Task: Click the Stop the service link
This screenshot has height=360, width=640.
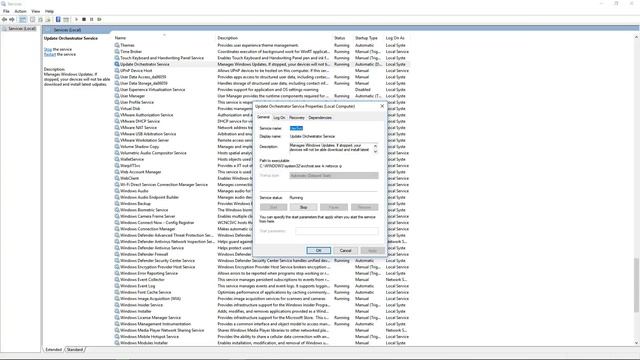Action: [48, 49]
